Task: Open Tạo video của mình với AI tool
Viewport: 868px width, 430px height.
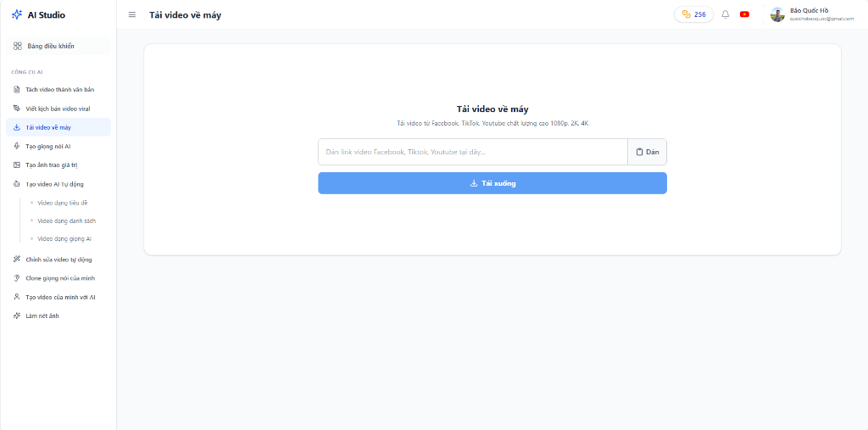Action: (58, 297)
